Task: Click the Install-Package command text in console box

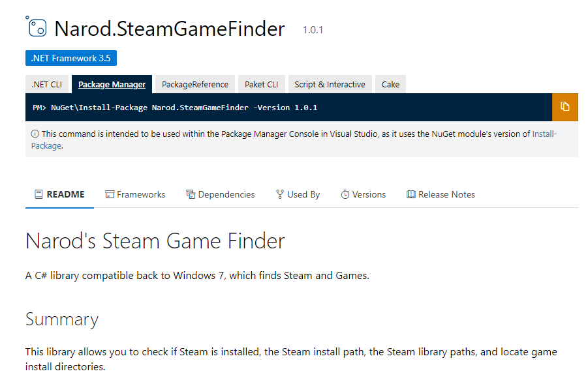Action: (184, 108)
